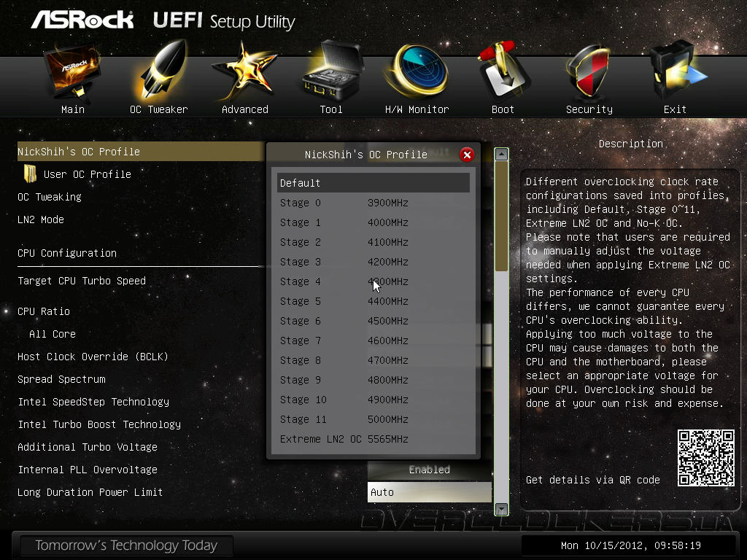Click the Auto value field
This screenshot has height=560, width=747.
tap(429, 492)
